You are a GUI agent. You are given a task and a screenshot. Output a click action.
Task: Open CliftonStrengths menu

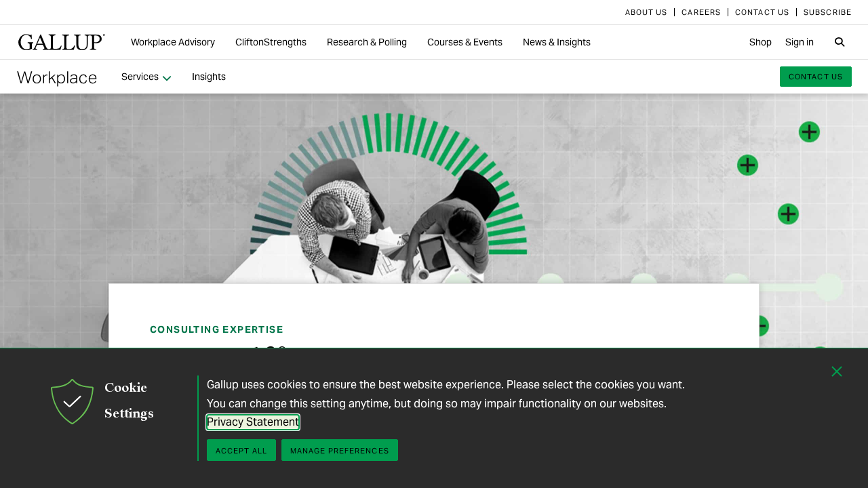[x=271, y=42]
